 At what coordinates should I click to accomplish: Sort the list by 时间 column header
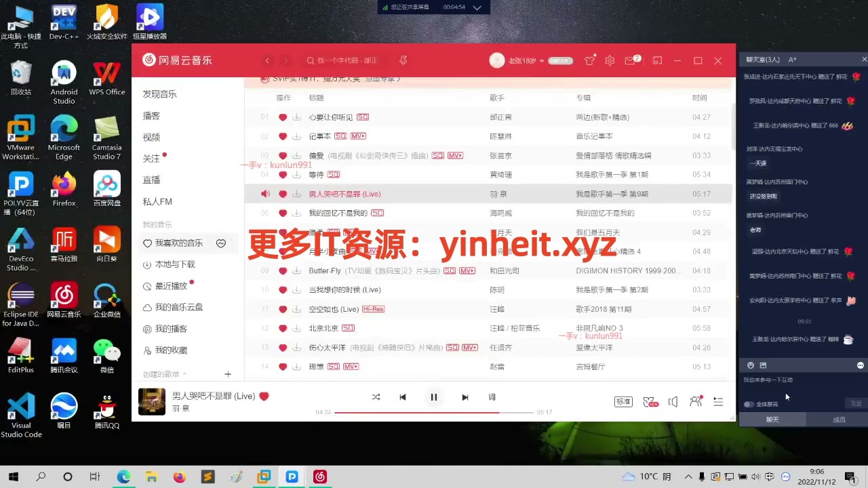tap(700, 98)
